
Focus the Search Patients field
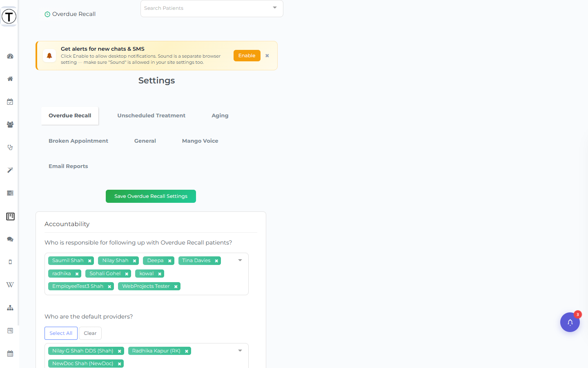pos(212,8)
